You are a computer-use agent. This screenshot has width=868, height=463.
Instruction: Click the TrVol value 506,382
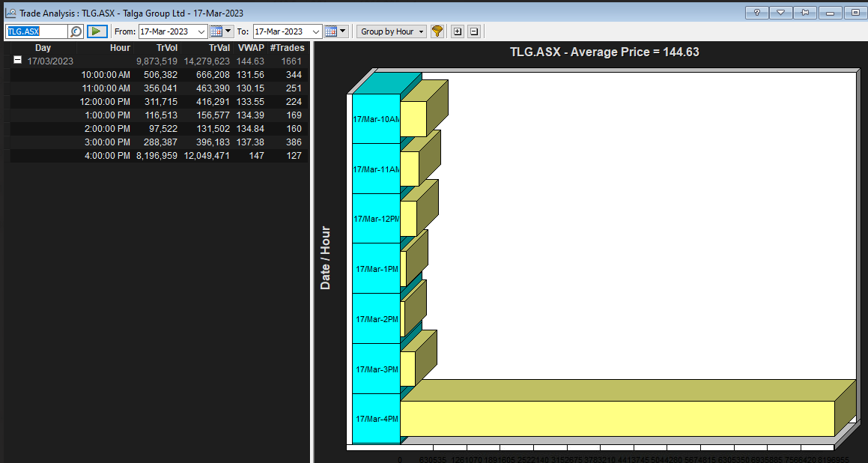tap(160, 75)
